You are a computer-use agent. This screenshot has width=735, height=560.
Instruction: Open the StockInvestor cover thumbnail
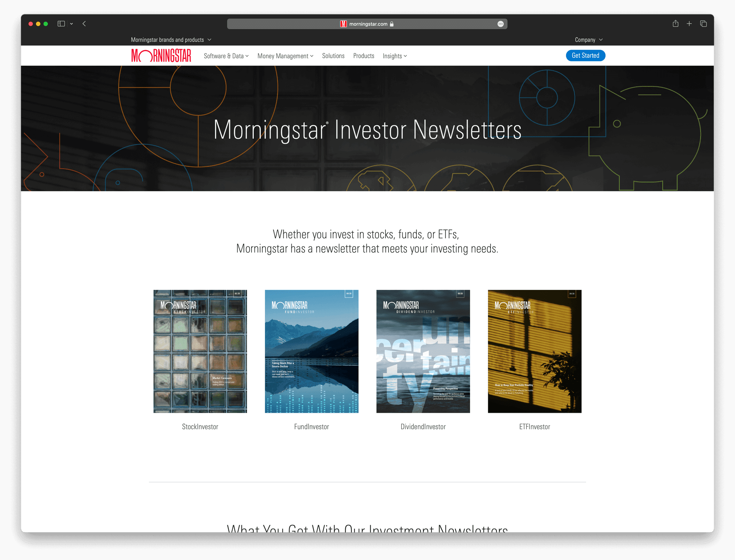pos(200,351)
